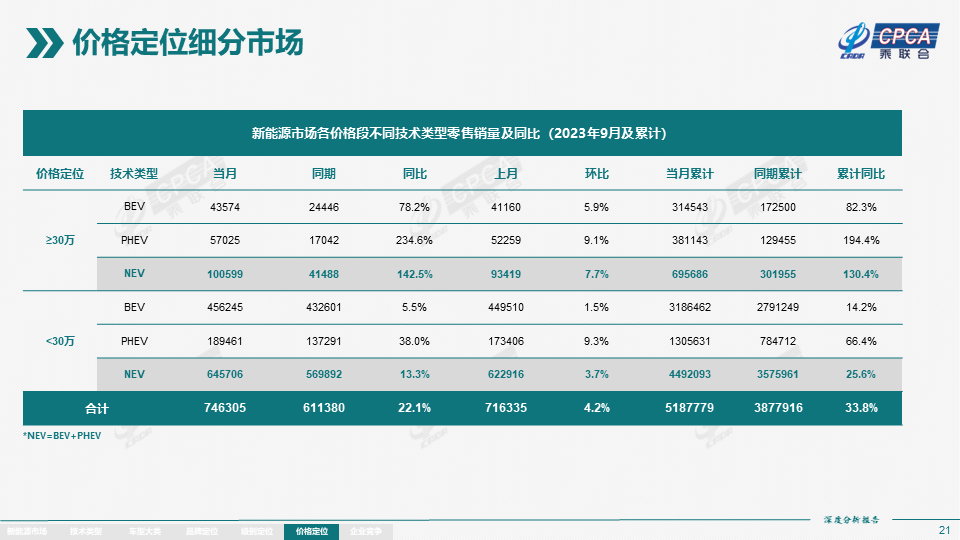Open the 企业竞争 tab
This screenshot has width=960, height=540.
point(367,532)
